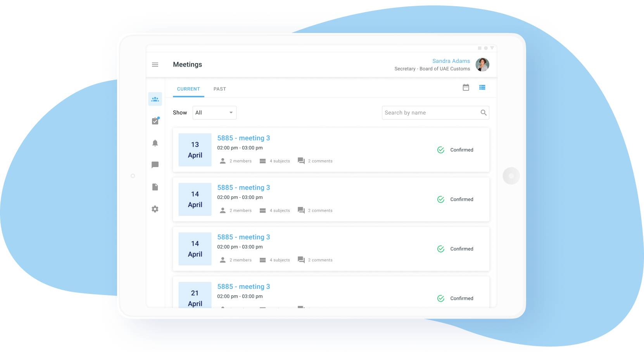Select the Tasks clipboard icon with notification badge

pyautogui.click(x=155, y=121)
